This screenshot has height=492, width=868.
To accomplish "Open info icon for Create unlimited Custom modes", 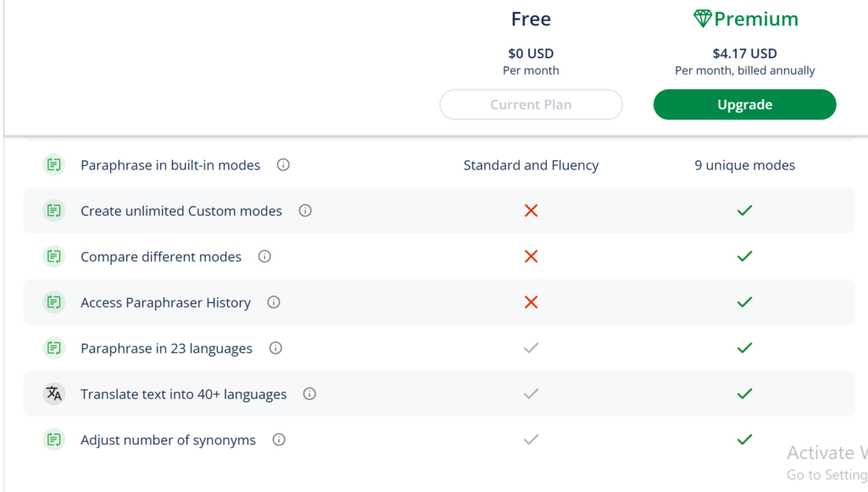I will tap(305, 211).
